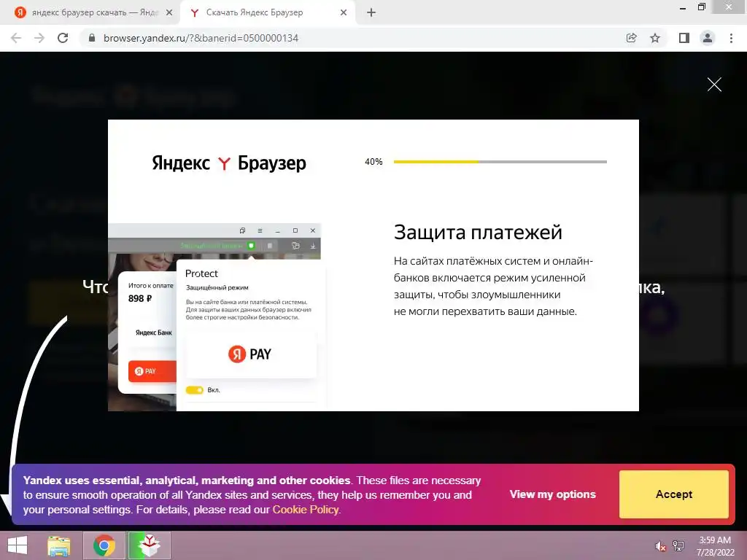This screenshot has width=747, height=560.
Task: Click the muted volume tray icon
Action: (x=660, y=546)
